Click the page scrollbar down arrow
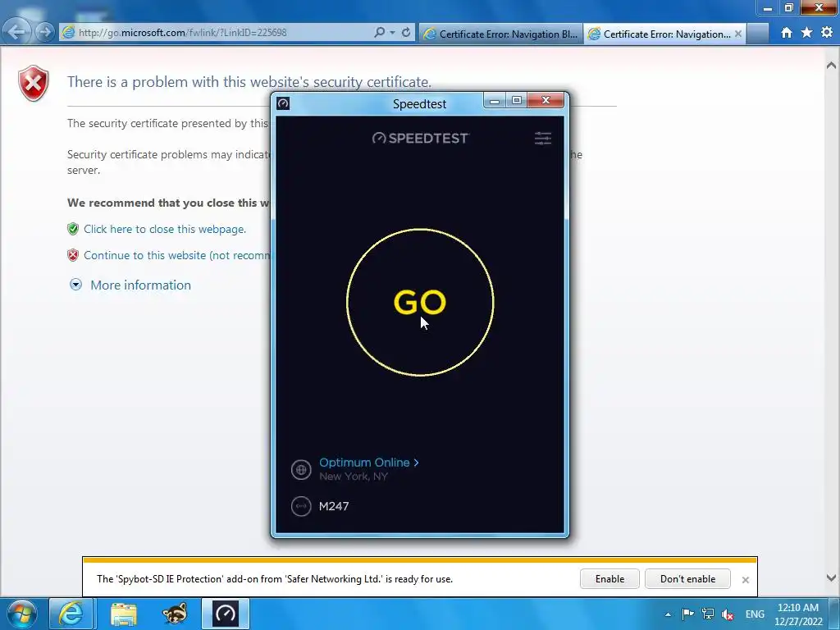Viewport: 840px width, 630px height. click(x=832, y=577)
